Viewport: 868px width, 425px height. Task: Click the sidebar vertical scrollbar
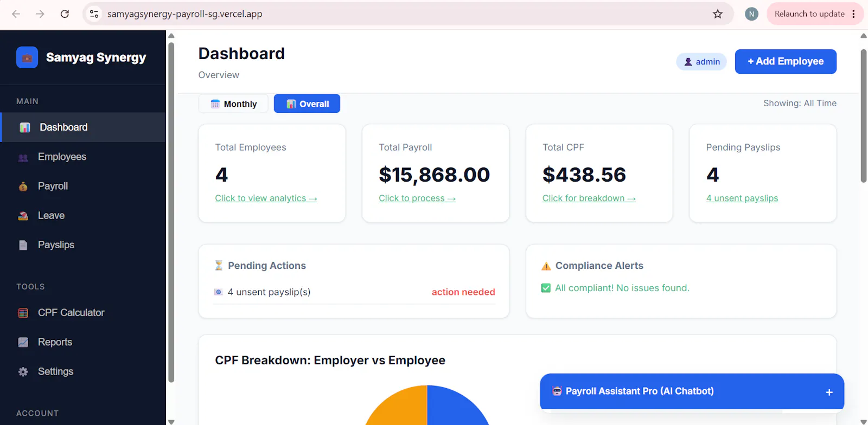(171, 211)
